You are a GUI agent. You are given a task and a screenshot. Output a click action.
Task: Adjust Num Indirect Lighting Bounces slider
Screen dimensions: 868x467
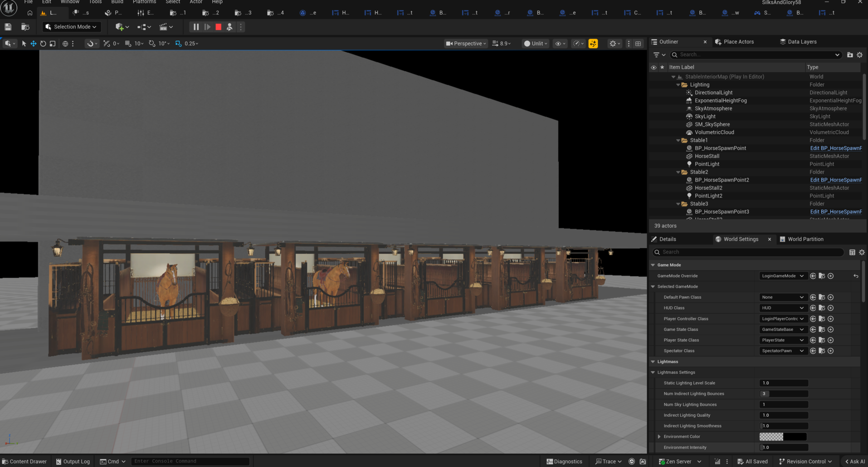coord(784,394)
